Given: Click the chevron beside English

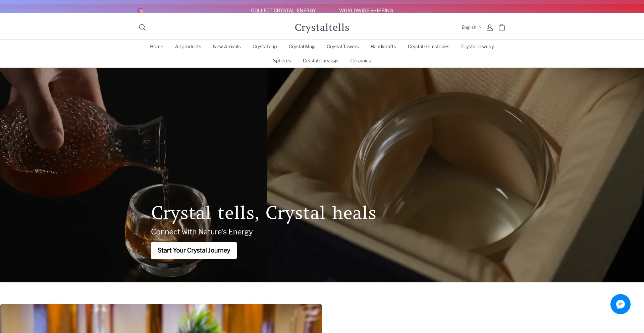Looking at the screenshot, I should 480,27.
